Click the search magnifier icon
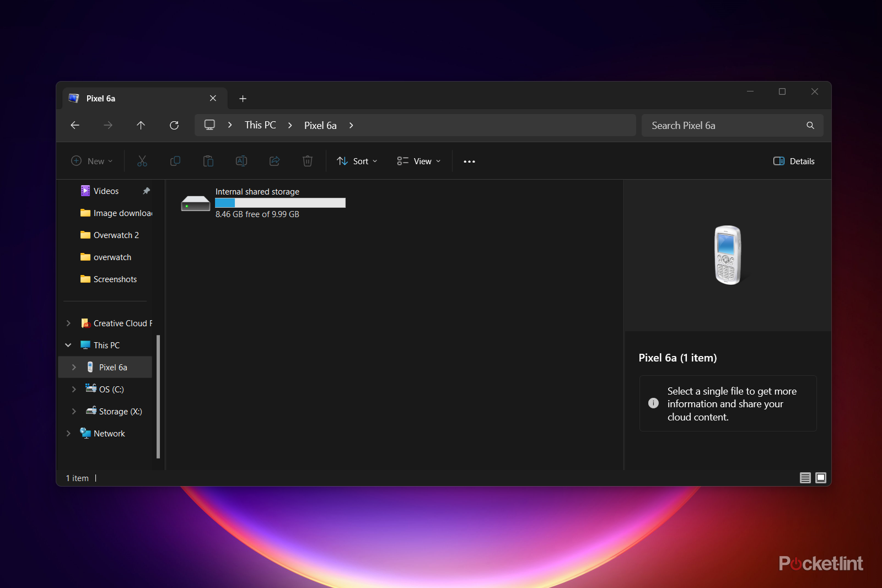 [810, 125]
